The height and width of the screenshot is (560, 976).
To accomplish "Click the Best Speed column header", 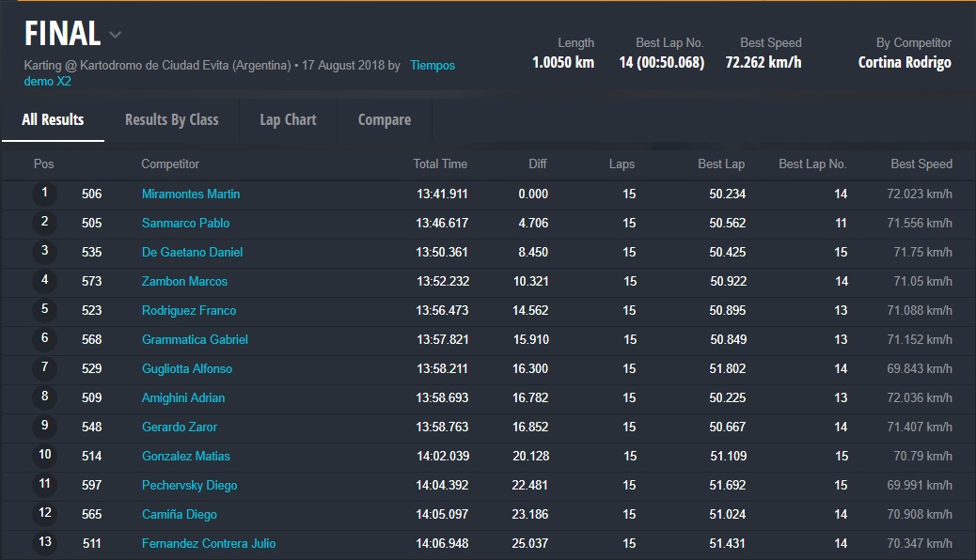I will pyautogui.click(x=921, y=163).
